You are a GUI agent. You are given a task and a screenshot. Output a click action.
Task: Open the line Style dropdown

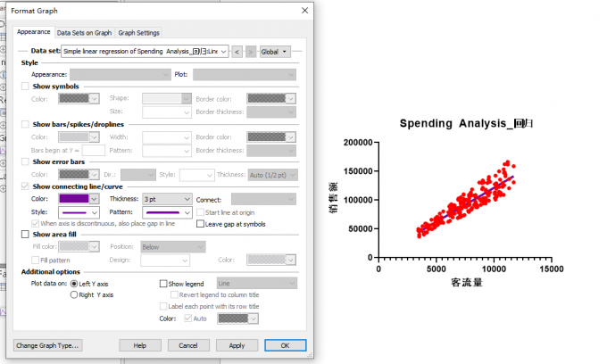[79, 212]
